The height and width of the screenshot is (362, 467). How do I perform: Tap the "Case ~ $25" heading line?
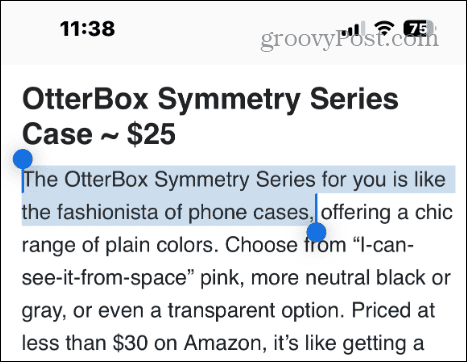click(x=99, y=134)
